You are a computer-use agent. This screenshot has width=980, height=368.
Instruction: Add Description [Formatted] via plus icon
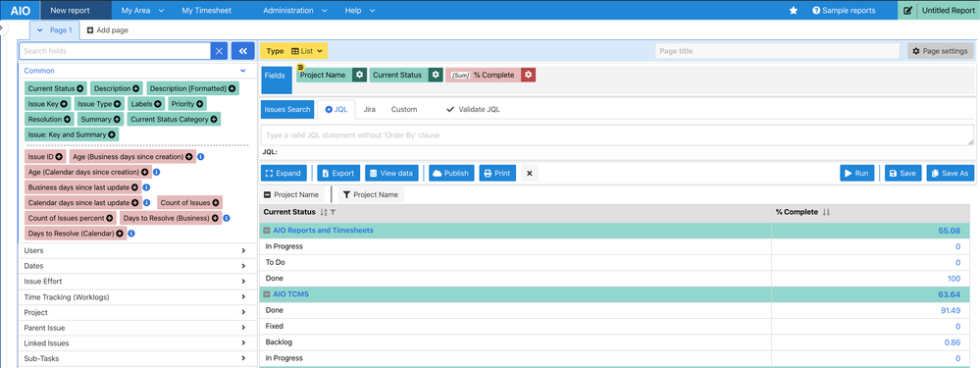(x=232, y=88)
